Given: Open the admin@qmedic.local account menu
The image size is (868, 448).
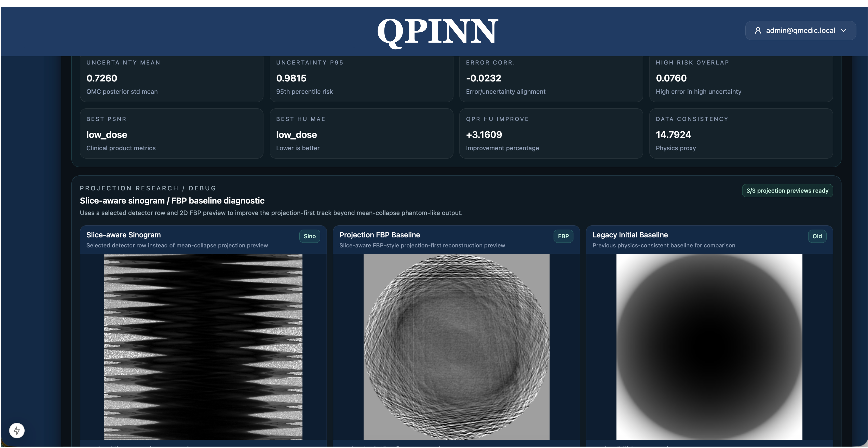Looking at the screenshot, I should tap(800, 31).
